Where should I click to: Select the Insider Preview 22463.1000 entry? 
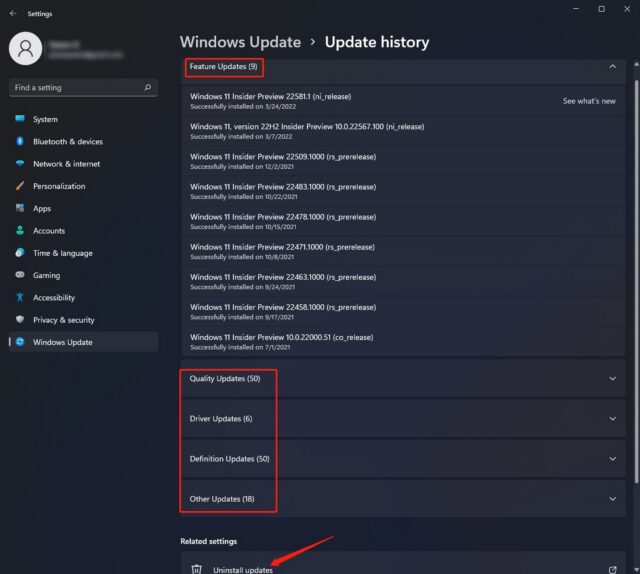point(403,282)
